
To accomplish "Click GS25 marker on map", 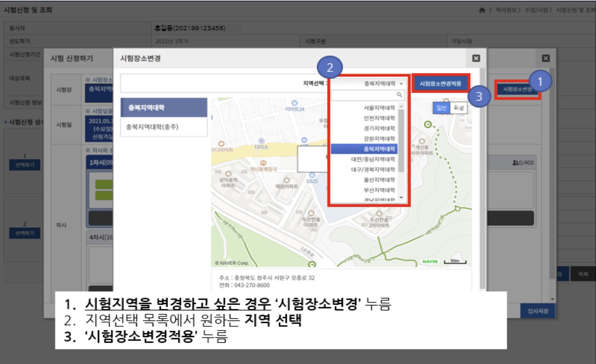I will click(x=312, y=175).
